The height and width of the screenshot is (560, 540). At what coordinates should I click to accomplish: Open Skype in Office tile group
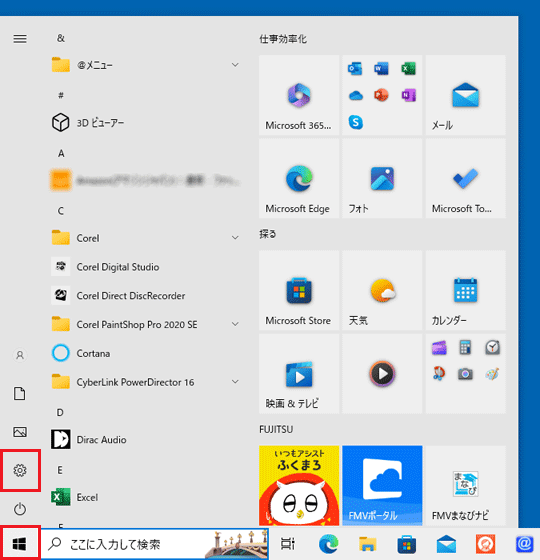(356, 122)
